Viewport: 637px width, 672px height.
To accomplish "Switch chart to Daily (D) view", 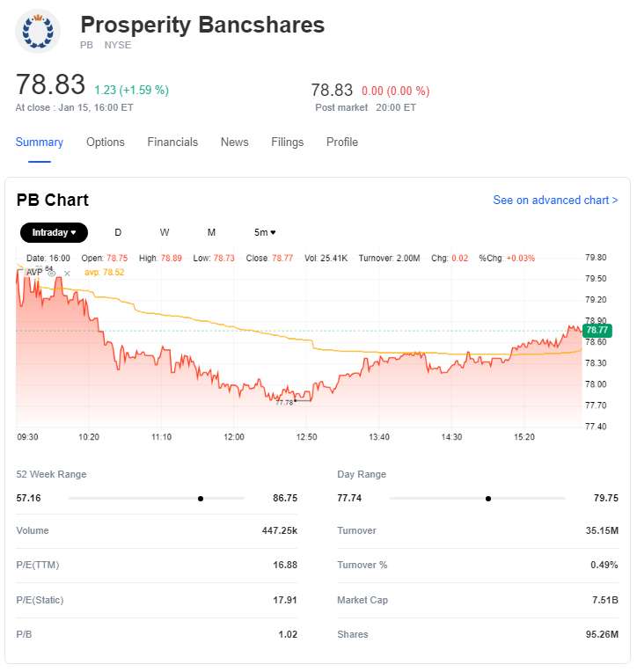I will click(x=118, y=232).
